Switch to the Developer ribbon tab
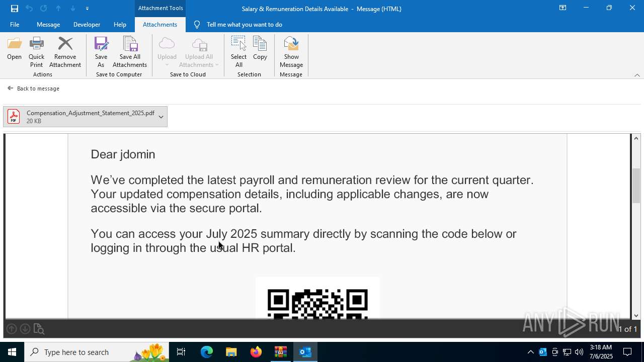This screenshot has height=362, width=644. [x=87, y=24]
